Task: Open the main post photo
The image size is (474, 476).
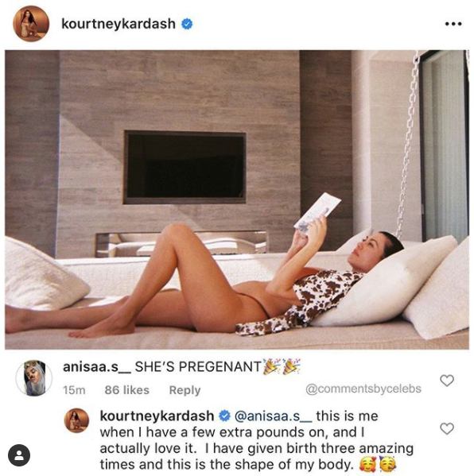Action: pos(237,199)
